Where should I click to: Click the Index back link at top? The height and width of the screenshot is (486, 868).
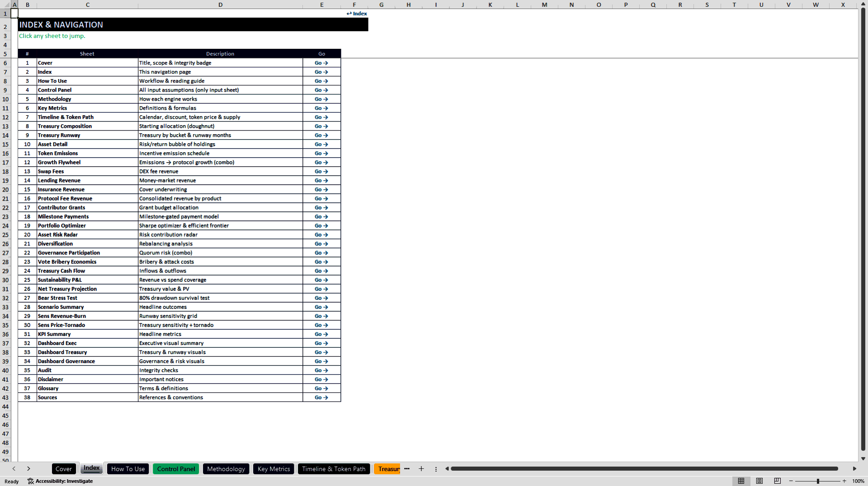click(x=357, y=14)
